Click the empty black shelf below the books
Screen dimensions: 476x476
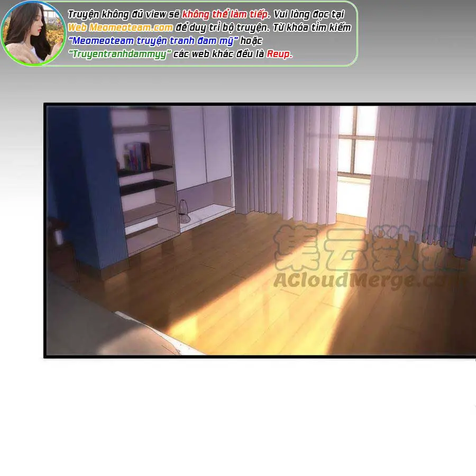(146, 187)
